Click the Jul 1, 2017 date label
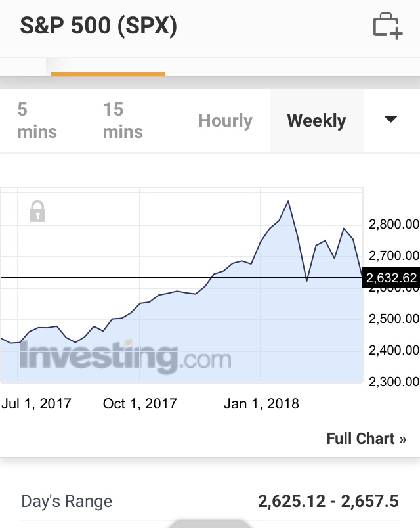Viewport: 420px width, 528px height. (36, 403)
